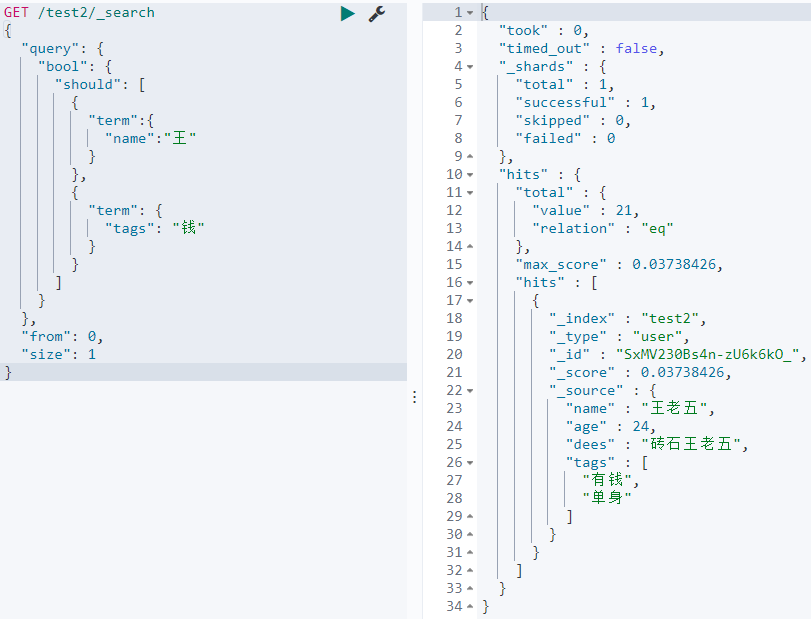Collapse the _shards fold at line 4

pos(470,67)
